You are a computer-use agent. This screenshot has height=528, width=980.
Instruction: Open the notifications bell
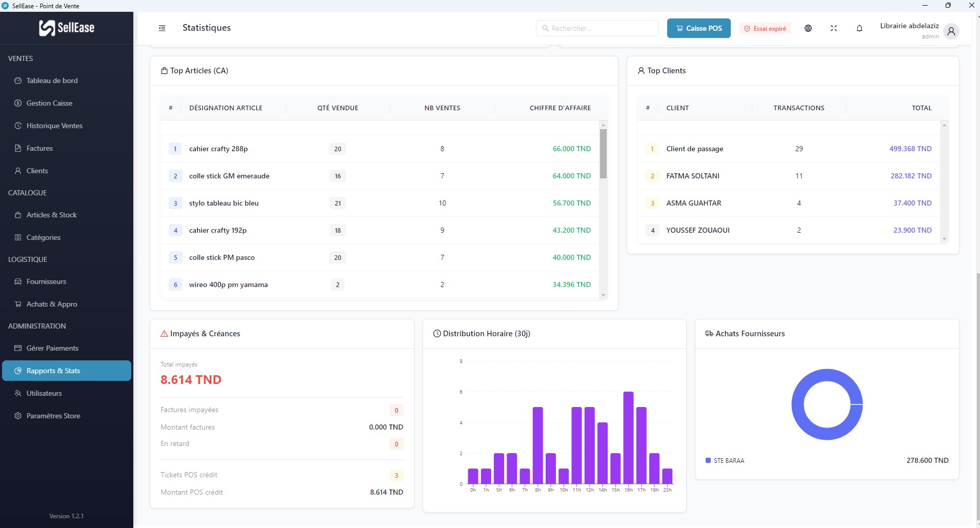coord(859,28)
